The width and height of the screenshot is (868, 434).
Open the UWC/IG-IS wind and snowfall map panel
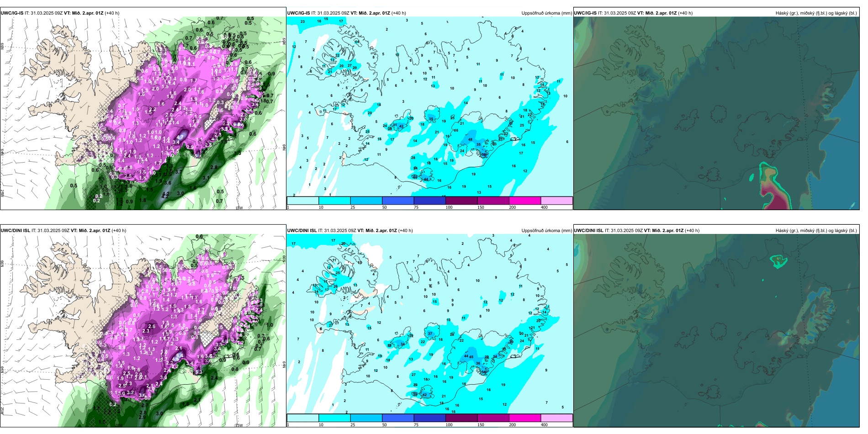click(x=143, y=113)
